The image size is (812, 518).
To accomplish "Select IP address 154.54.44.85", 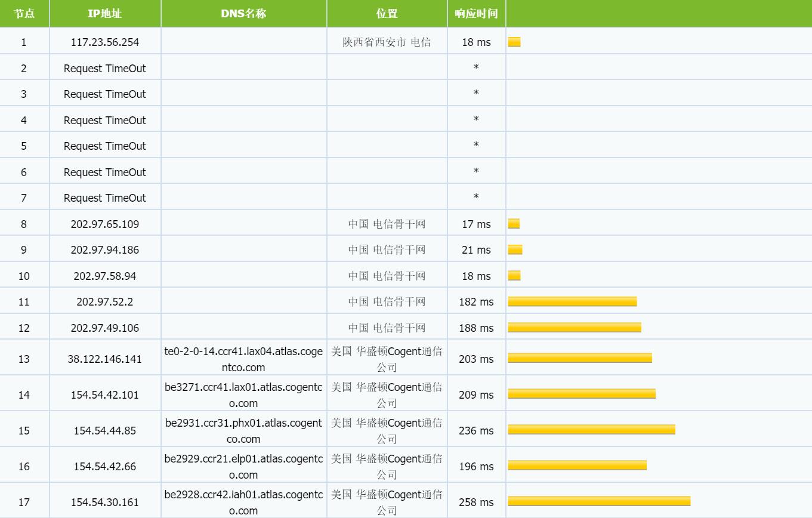I will pyautogui.click(x=105, y=431).
